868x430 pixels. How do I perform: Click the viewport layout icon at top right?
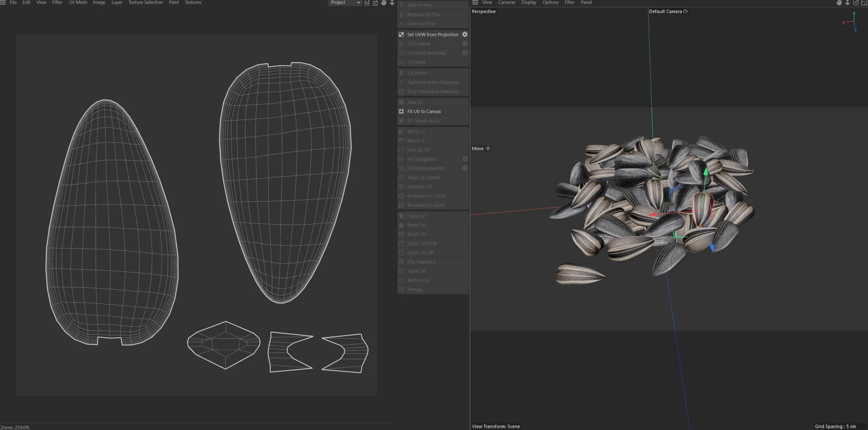click(x=864, y=3)
